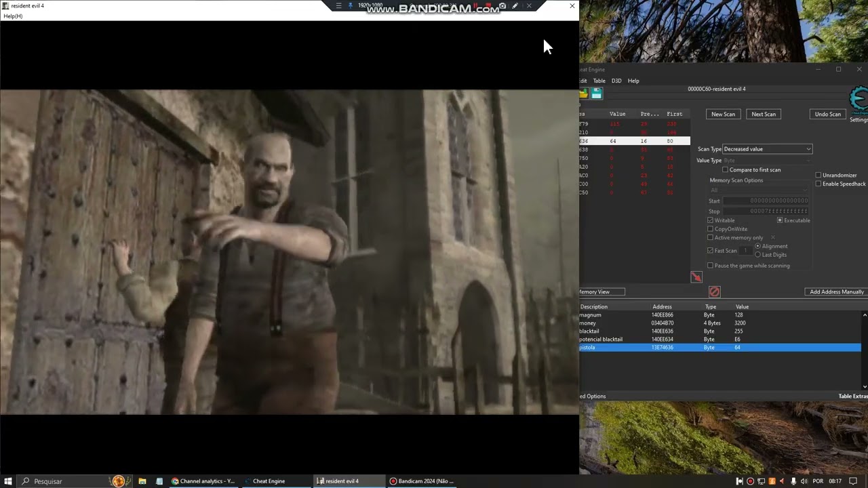
Task: Enable Pause the game while scanning
Action: pos(711,266)
